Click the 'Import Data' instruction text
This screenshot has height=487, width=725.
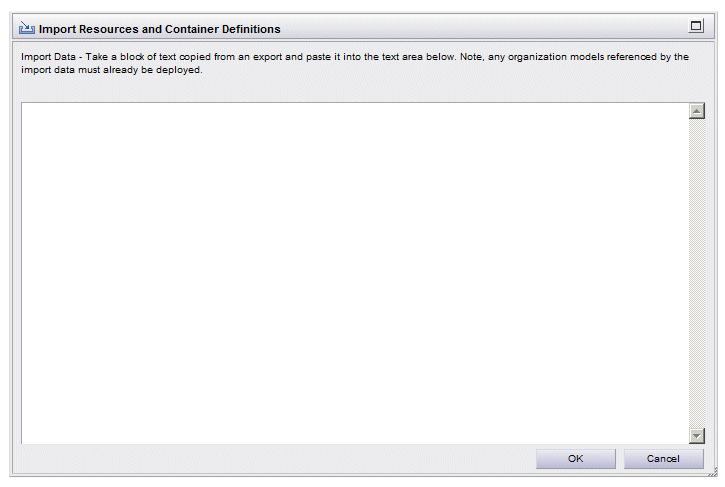click(x=355, y=63)
